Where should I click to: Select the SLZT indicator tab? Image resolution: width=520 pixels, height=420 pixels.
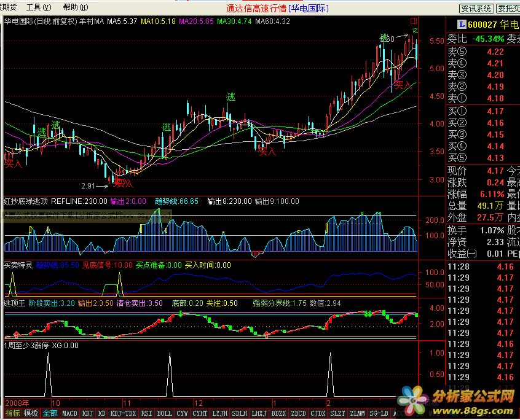[x=337, y=413]
